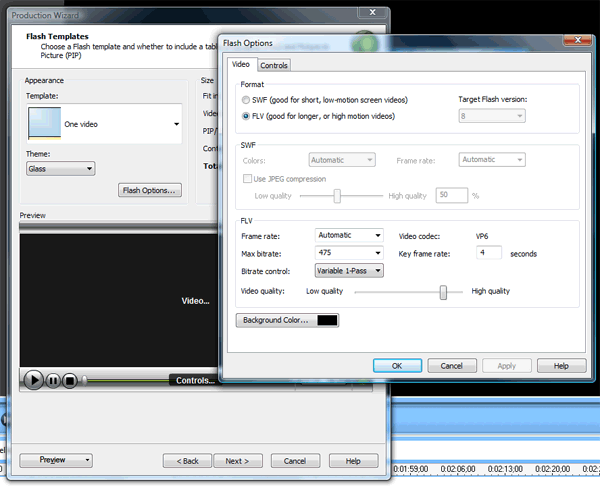Image resolution: width=600 pixels, height=486 pixels.
Task: Open the Bitrate control dropdown
Action: (349, 271)
